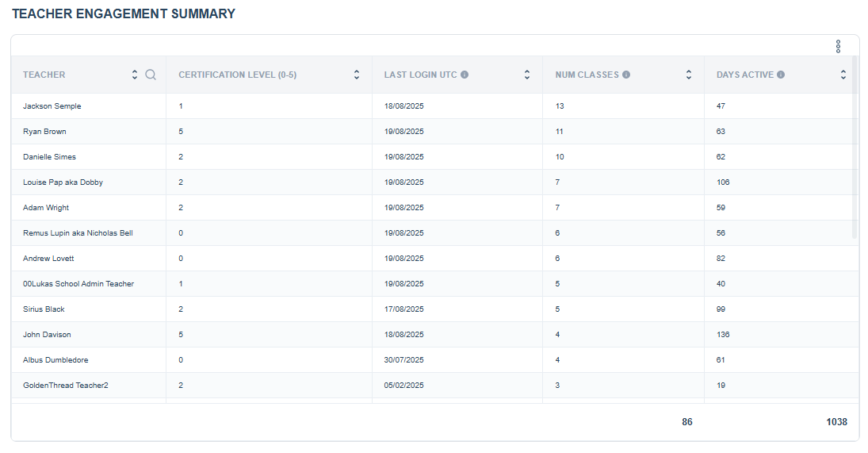Click the LAST LOGIN UTC header label
The height and width of the screenshot is (453, 868).
point(421,75)
